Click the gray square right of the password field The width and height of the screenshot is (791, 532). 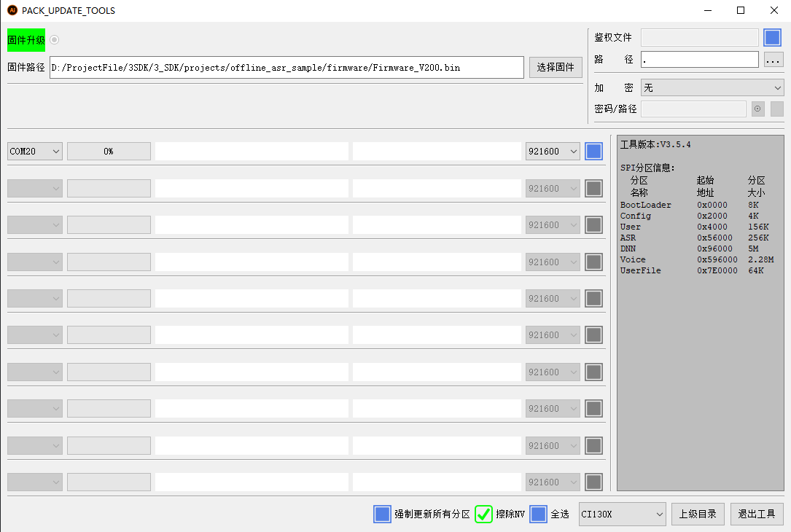[776, 109]
